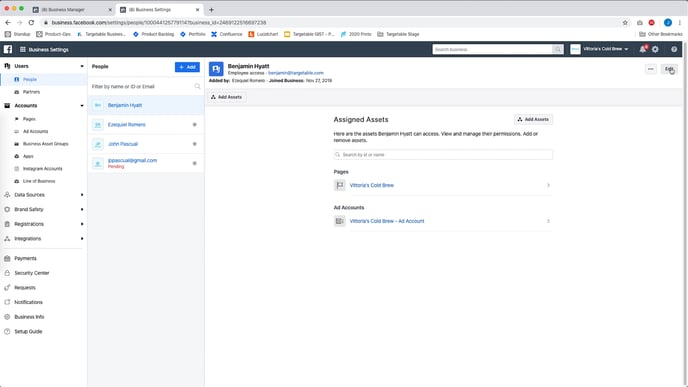
Task: Open Vittoria's Cold Brew - Ad Account link
Action: click(x=387, y=221)
